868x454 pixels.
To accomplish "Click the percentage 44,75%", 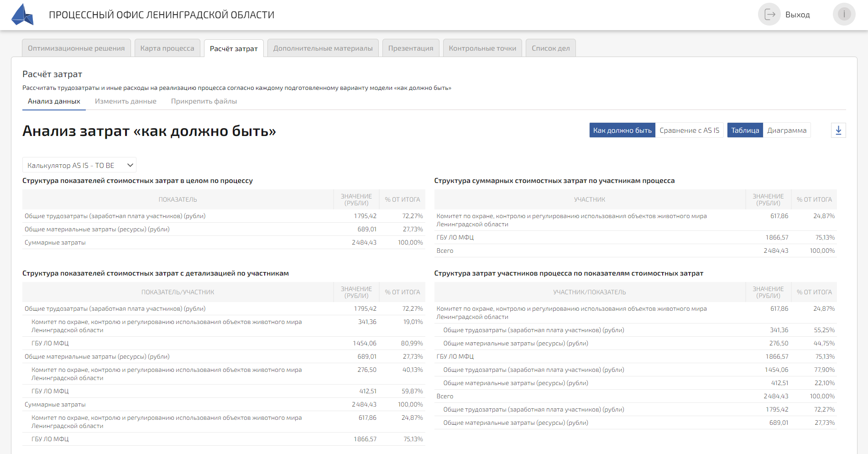I will coord(824,344).
